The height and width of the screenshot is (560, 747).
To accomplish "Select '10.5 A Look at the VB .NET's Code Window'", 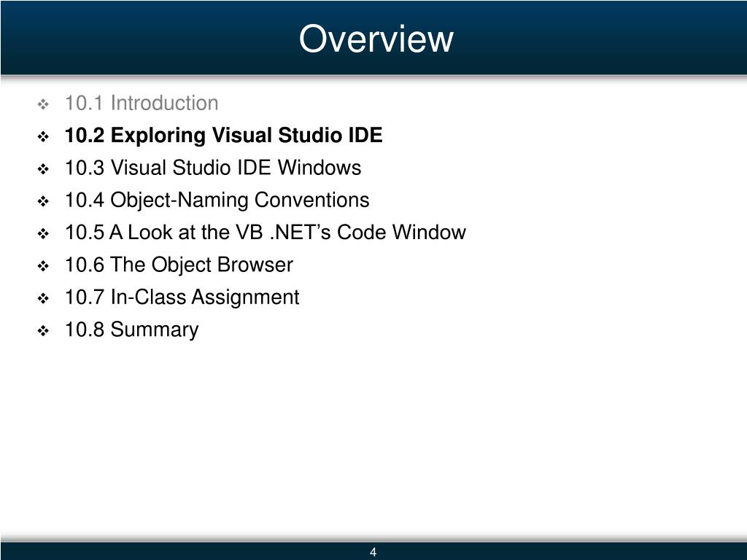I will (x=266, y=233).
